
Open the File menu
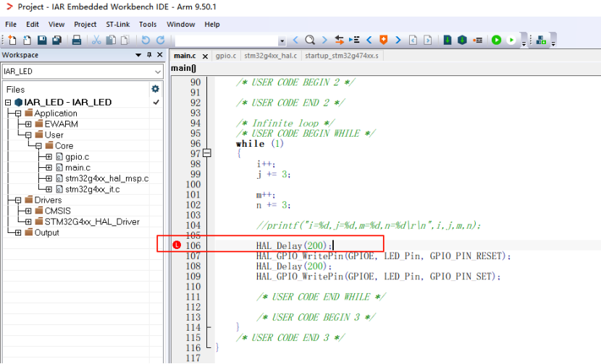click(x=11, y=24)
